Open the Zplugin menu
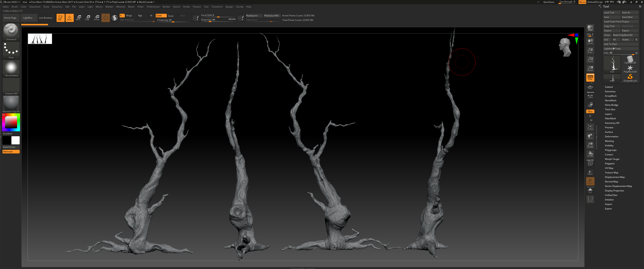644x269 pixels. click(x=229, y=7)
